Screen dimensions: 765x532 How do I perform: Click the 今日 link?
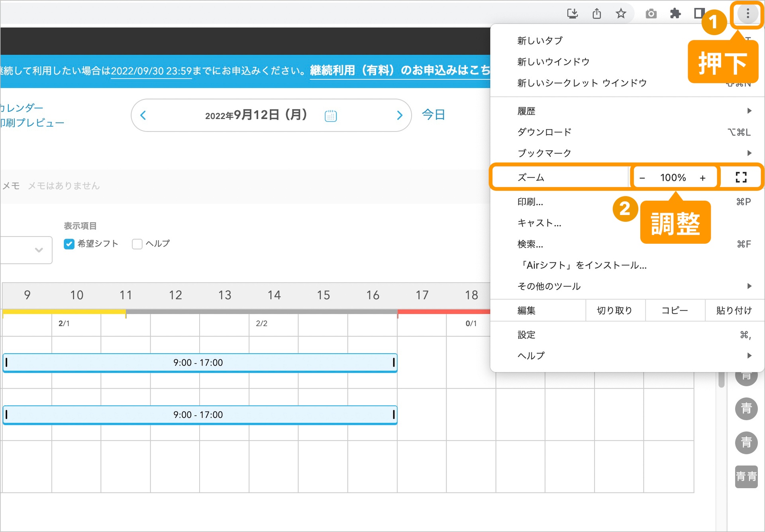pyautogui.click(x=433, y=115)
